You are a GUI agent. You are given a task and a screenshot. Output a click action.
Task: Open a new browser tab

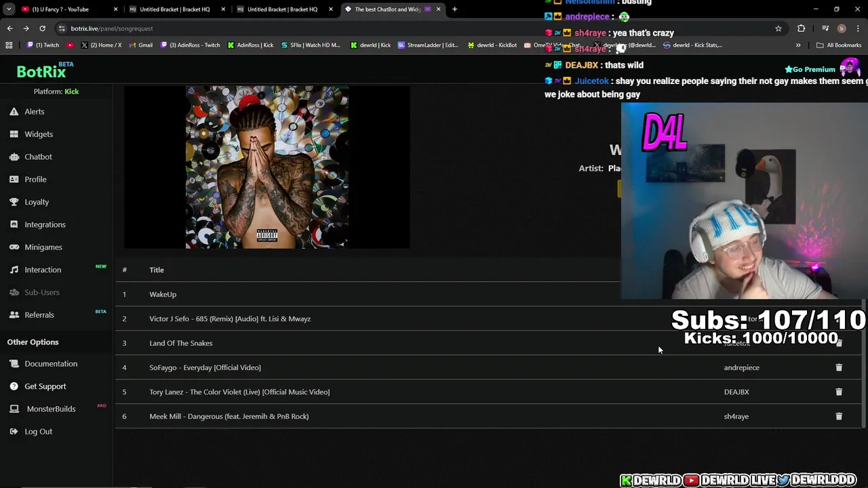pyautogui.click(x=454, y=9)
